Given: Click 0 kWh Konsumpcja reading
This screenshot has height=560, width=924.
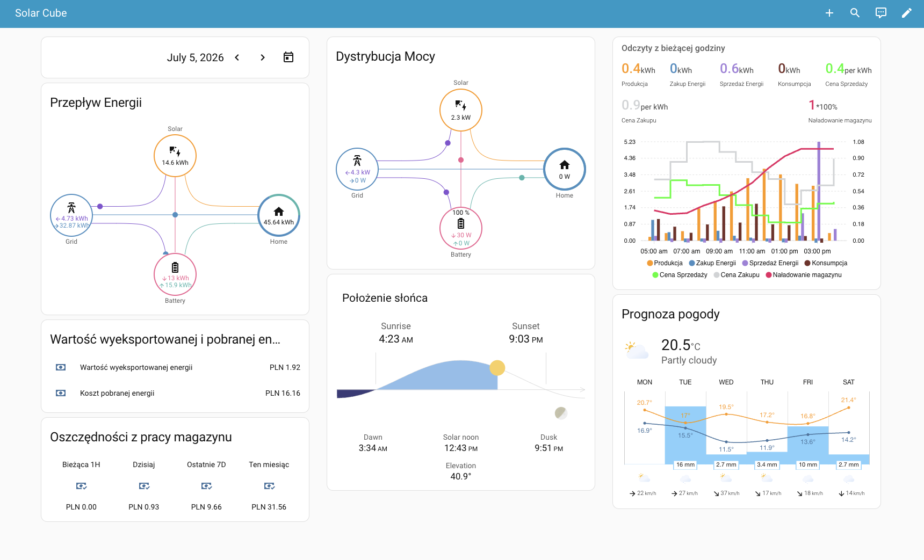Looking at the screenshot, I should tap(795, 74).
